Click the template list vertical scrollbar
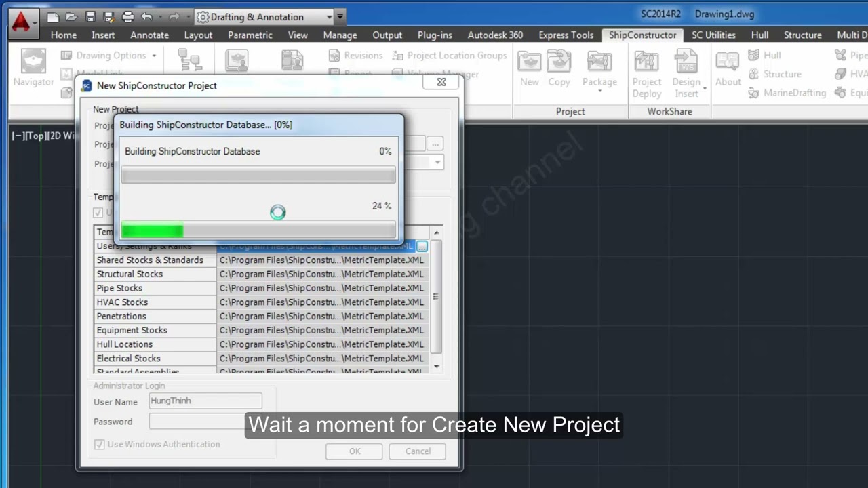 tap(436, 299)
